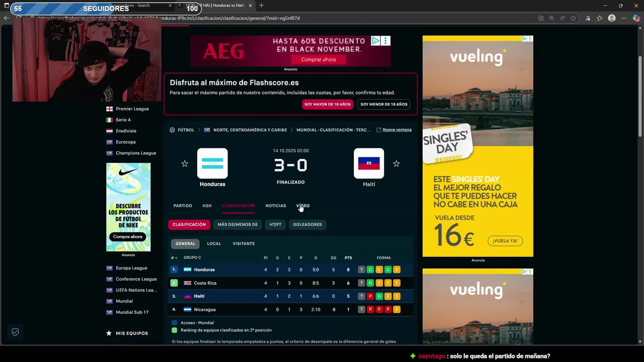Open browser favorites list icon
This screenshot has width=644, height=362.
(600, 18)
